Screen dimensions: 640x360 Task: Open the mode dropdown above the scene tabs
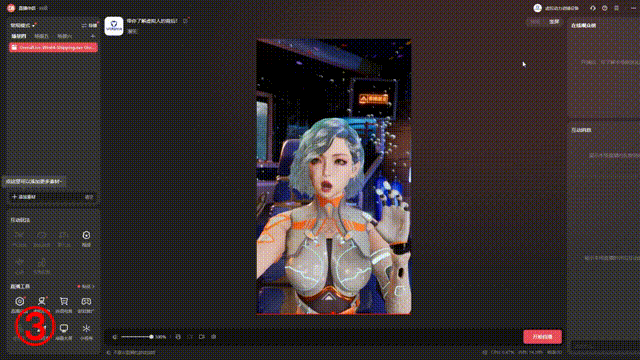click(22, 25)
